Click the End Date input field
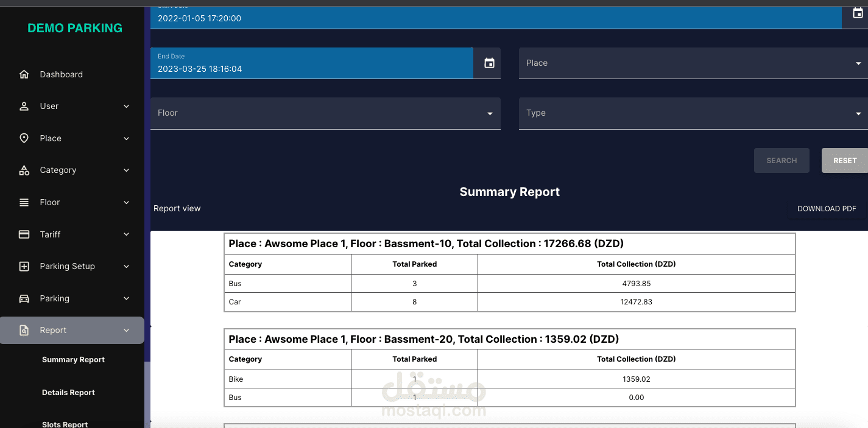Image resolution: width=868 pixels, height=428 pixels. pos(312,63)
